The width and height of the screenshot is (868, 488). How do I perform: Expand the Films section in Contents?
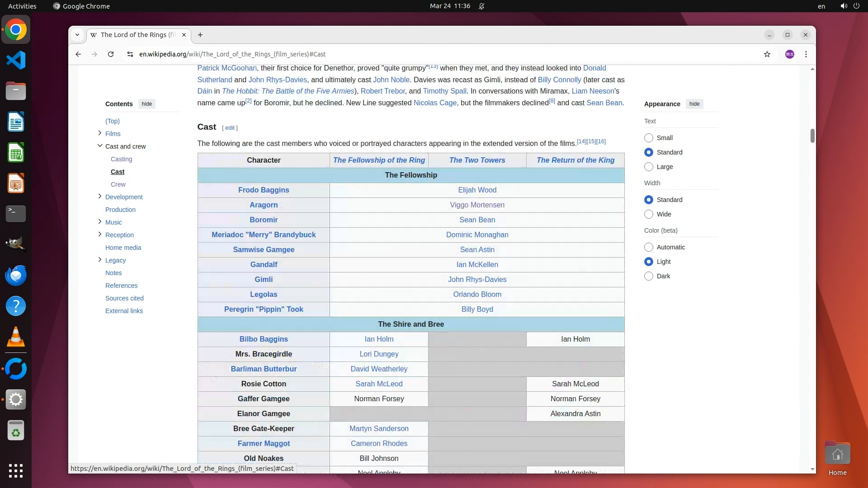click(99, 133)
